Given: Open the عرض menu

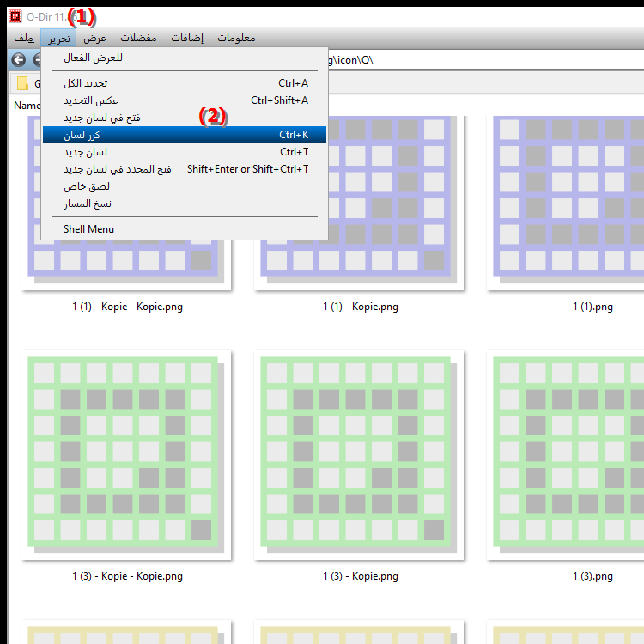Looking at the screenshot, I should [94, 38].
